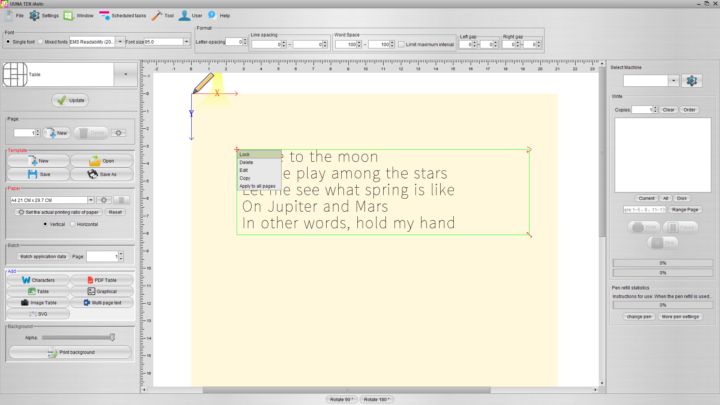Reset the paper ratio
This screenshot has width=720, height=405.
115,212
